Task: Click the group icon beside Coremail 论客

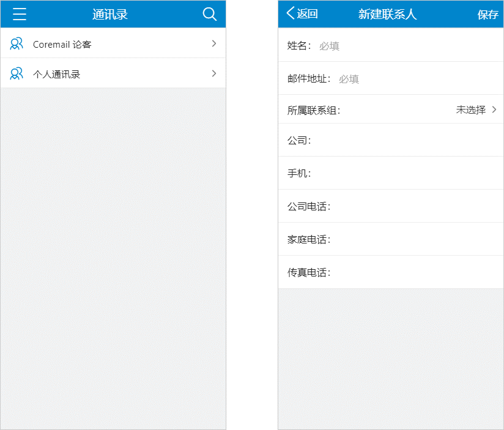Action: coord(17,44)
